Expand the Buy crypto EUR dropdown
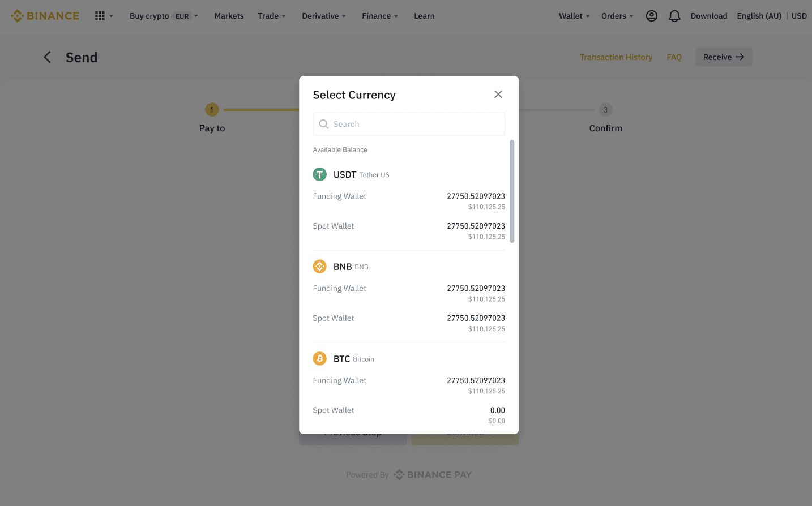The width and height of the screenshot is (812, 506). point(164,16)
